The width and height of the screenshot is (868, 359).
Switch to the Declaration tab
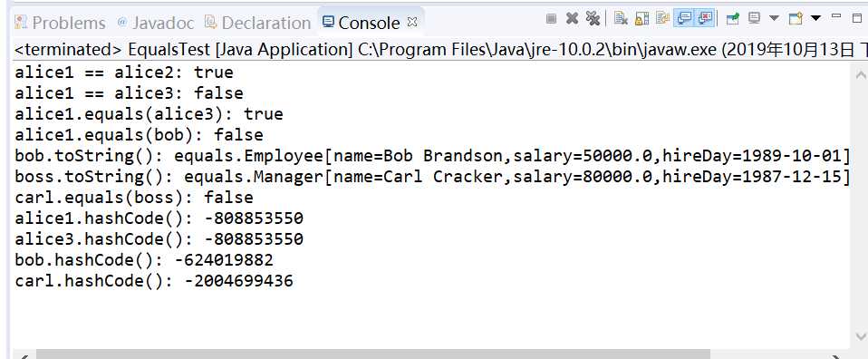(x=257, y=23)
